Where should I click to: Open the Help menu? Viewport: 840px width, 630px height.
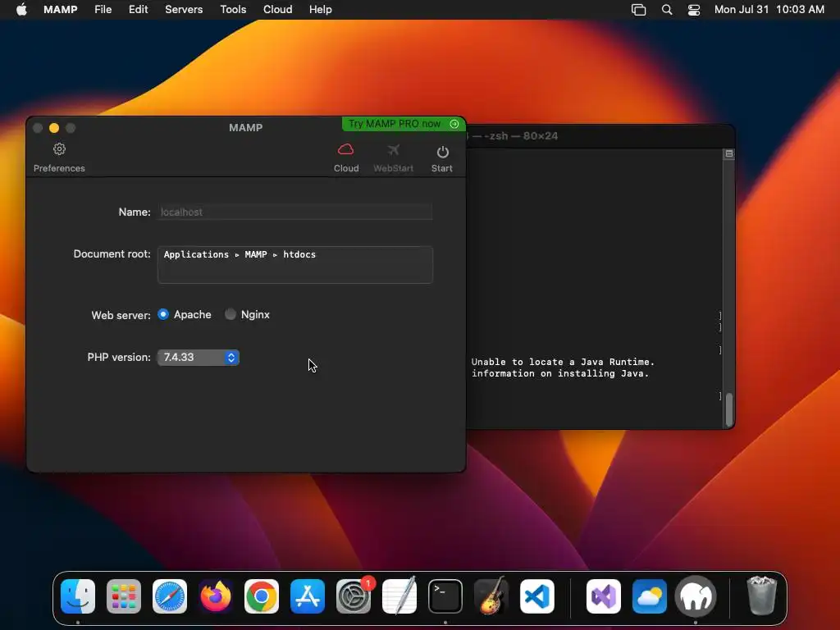[321, 10]
